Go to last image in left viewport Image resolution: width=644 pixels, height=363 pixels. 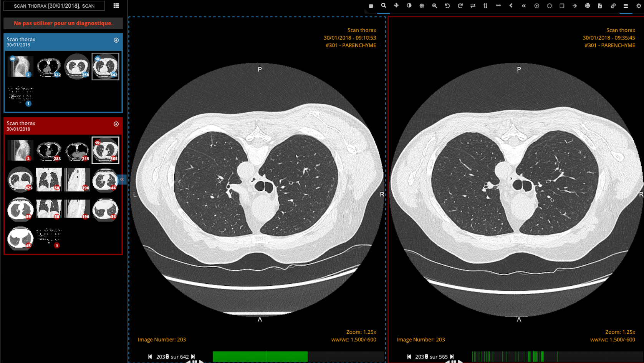coord(193,357)
